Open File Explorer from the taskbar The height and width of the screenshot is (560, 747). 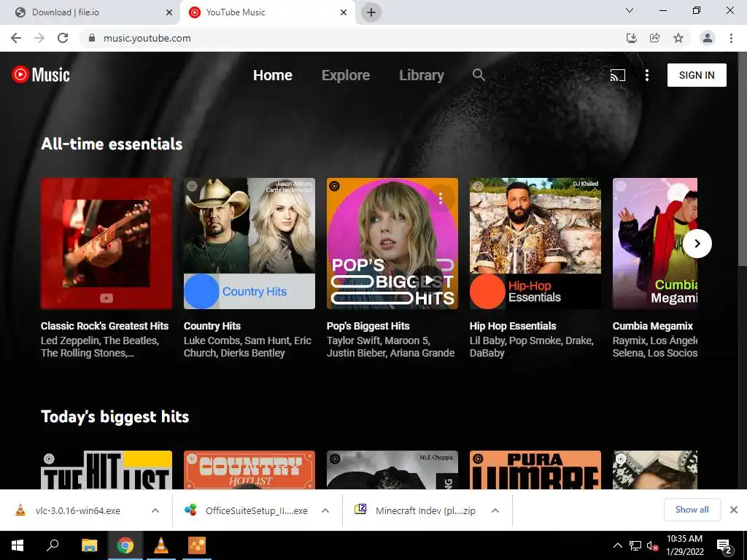(90, 545)
